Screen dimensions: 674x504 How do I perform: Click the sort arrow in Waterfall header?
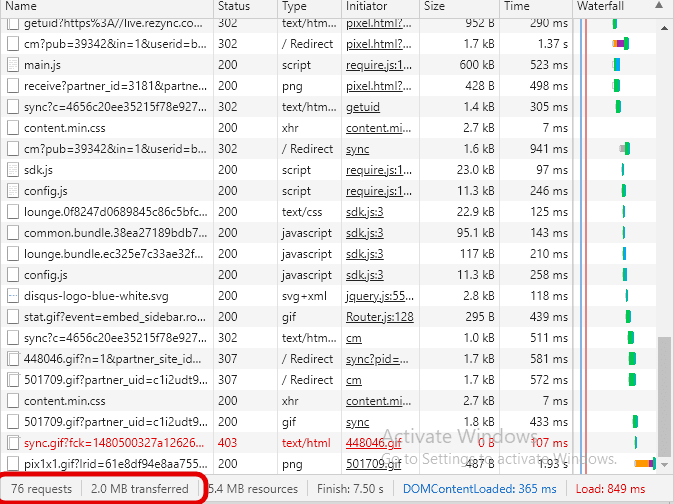(659, 6)
